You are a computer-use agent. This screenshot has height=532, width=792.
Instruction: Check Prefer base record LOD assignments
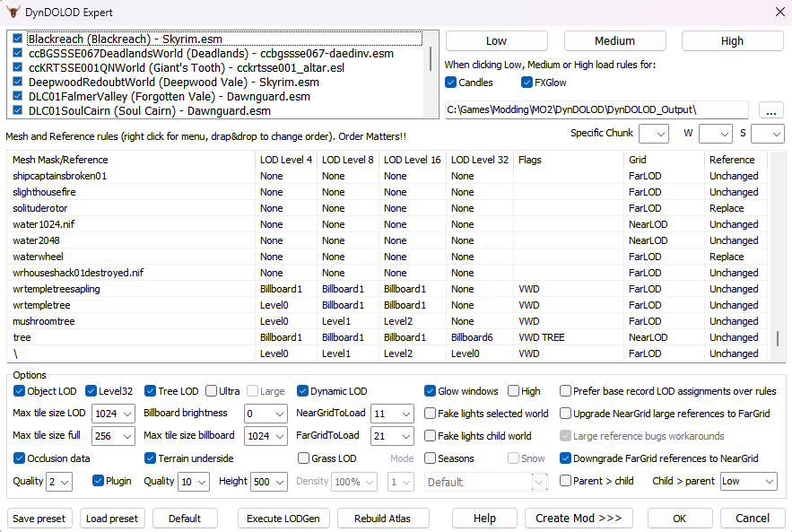(x=565, y=391)
